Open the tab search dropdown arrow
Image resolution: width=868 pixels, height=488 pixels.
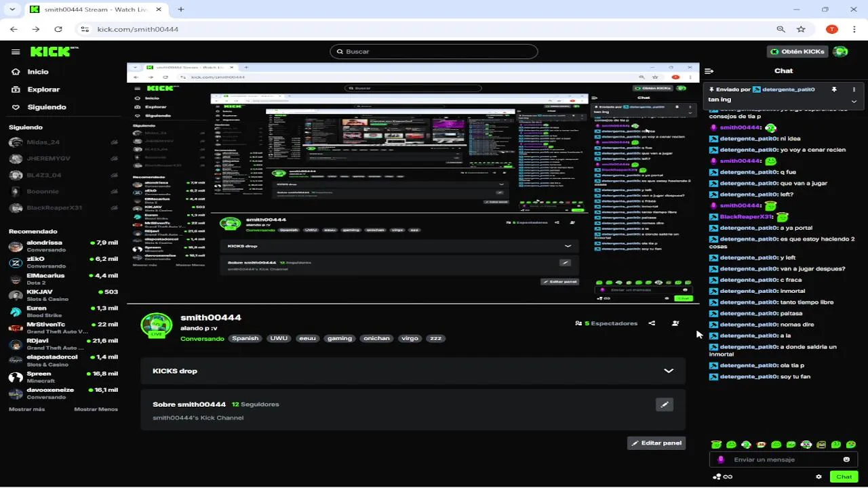(12, 9)
